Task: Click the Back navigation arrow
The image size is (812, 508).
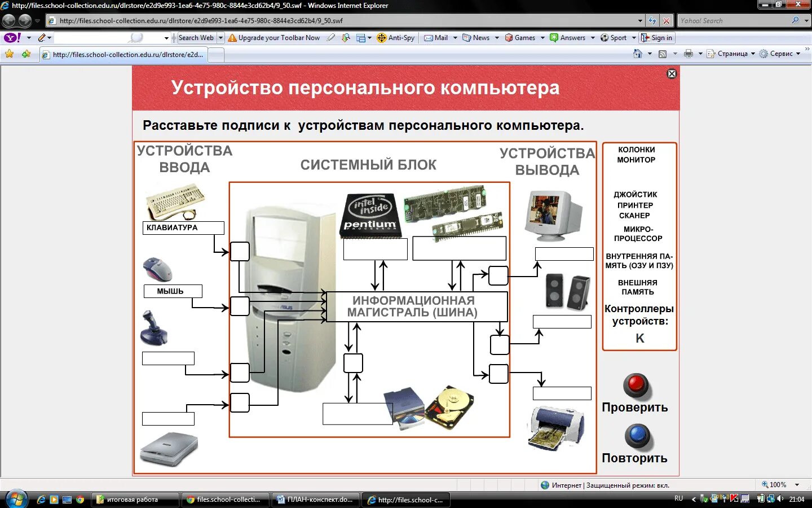Action: (x=9, y=21)
